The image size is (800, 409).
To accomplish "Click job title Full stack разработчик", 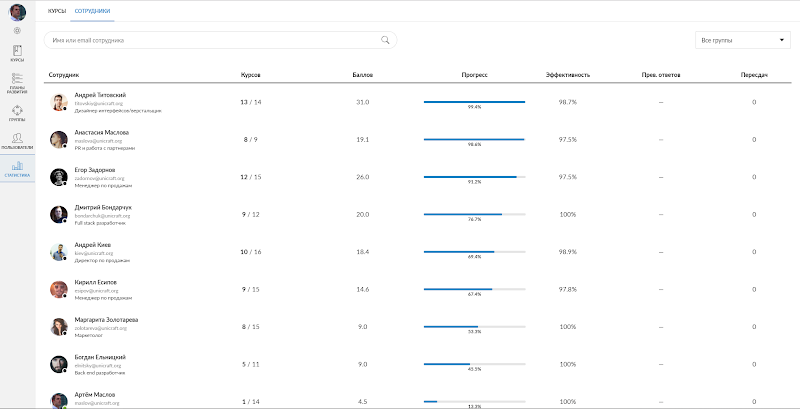I will tap(100, 223).
